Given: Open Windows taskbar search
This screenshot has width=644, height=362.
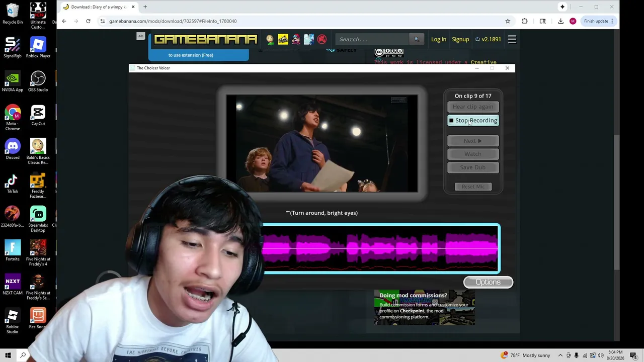Looking at the screenshot, I should point(23,355).
